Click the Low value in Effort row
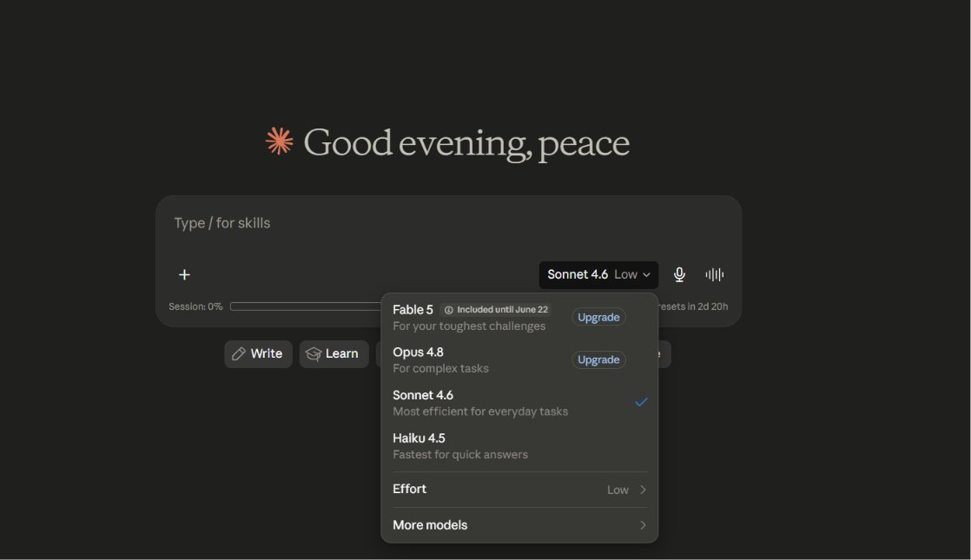Viewport: 971px width, 560px height. point(618,490)
